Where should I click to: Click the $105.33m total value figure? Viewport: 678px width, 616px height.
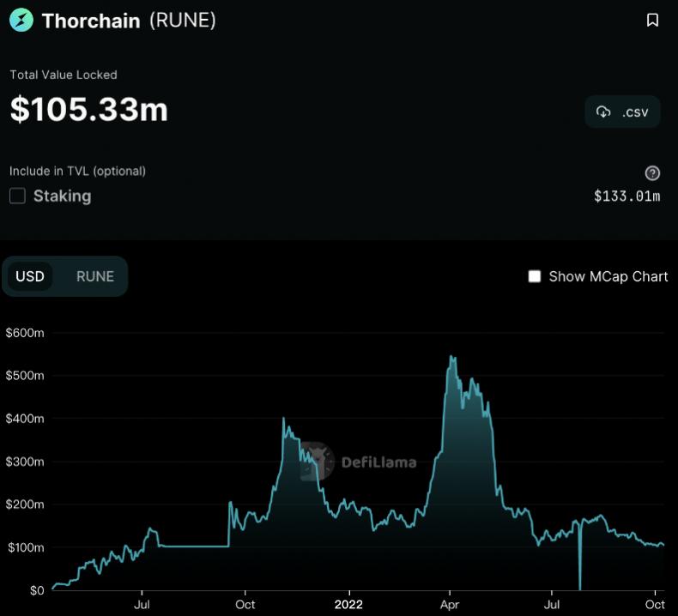[88, 109]
